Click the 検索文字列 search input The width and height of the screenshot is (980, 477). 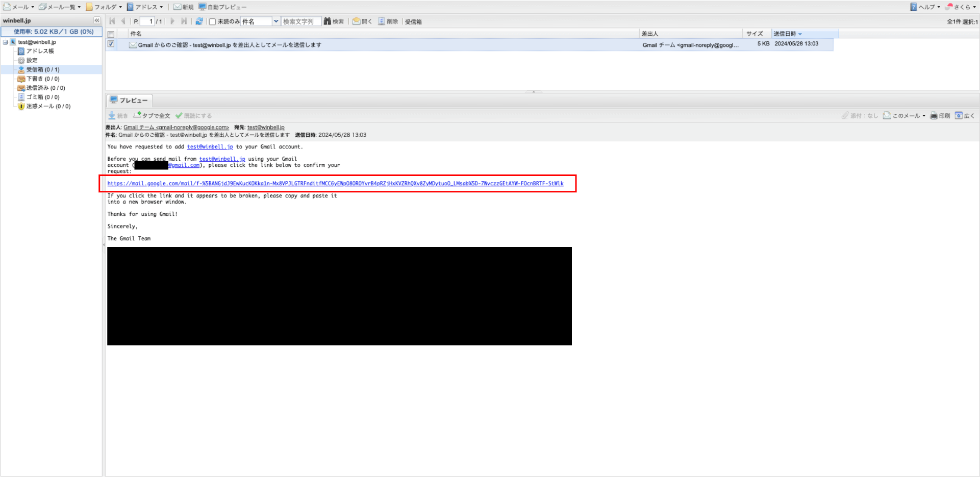[301, 21]
